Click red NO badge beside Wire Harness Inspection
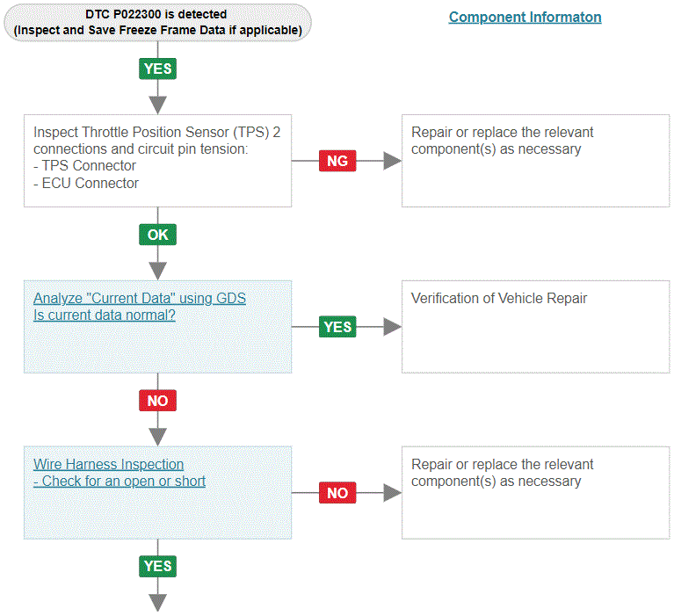Image resolution: width=674 pixels, height=616 pixels. point(337,493)
